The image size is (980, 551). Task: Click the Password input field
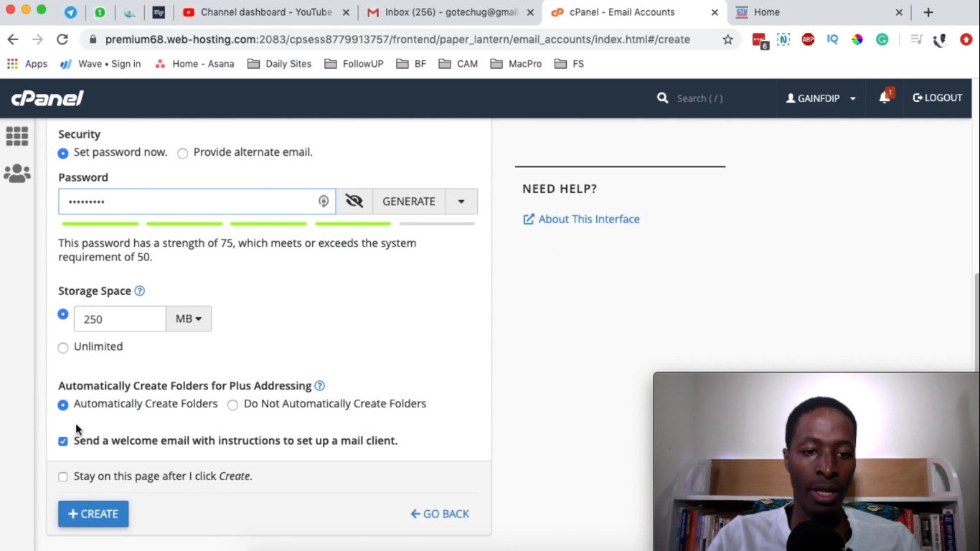(197, 202)
